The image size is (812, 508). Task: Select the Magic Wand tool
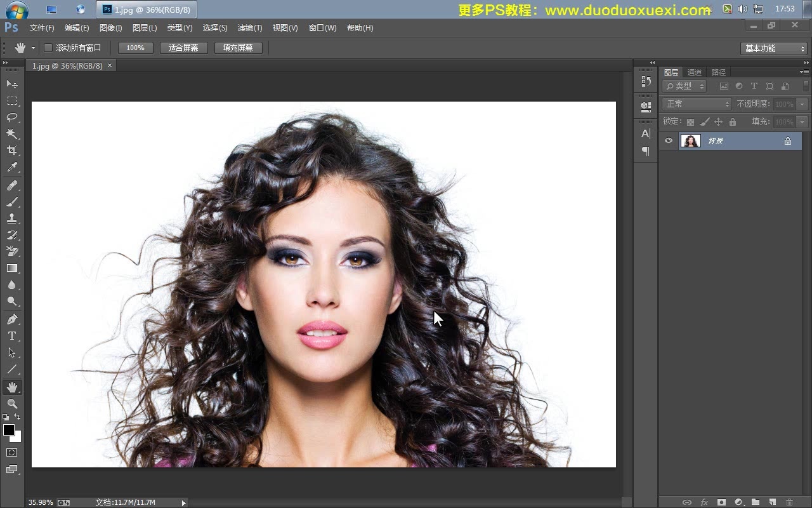point(12,134)
